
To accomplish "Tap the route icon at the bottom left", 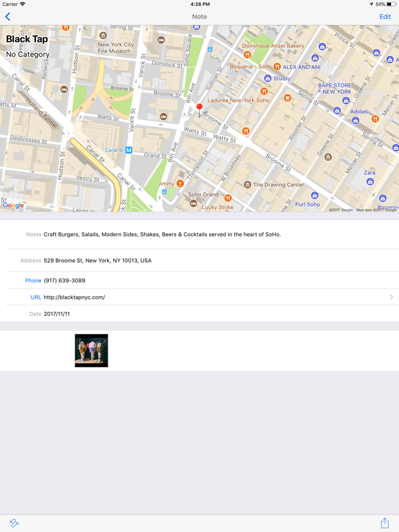I will click(x=14, y=523).
